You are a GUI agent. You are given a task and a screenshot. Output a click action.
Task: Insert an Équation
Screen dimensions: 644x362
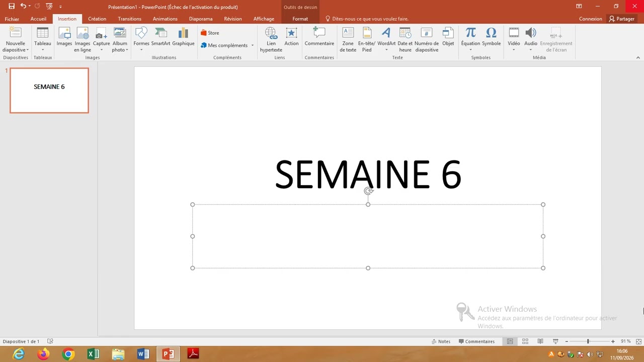pos(470,39)
